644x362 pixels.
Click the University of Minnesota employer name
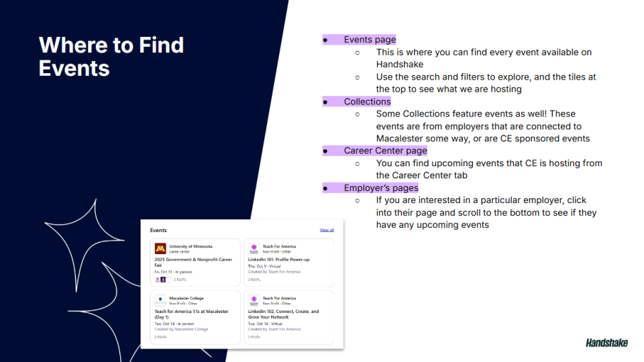coord(191,246)
